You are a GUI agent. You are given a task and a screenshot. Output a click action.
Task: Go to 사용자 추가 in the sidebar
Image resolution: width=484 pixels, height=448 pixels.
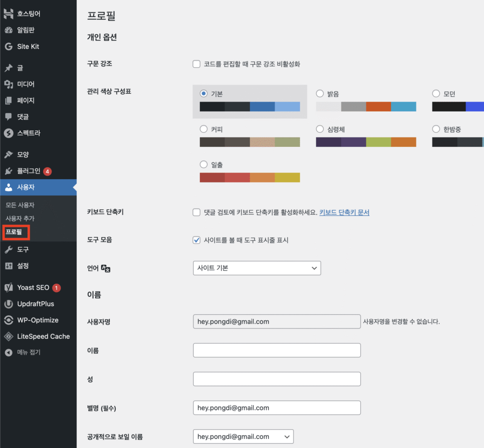click(x=20, y=218)
